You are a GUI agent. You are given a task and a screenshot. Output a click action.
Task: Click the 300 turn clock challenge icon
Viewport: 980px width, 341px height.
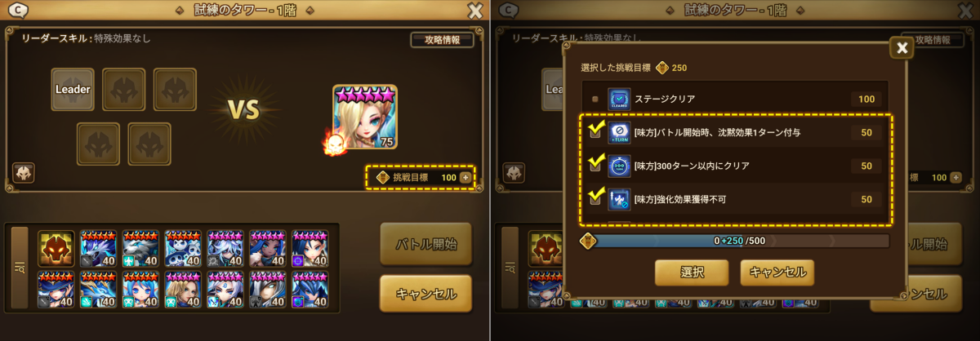tap(620, 166)
